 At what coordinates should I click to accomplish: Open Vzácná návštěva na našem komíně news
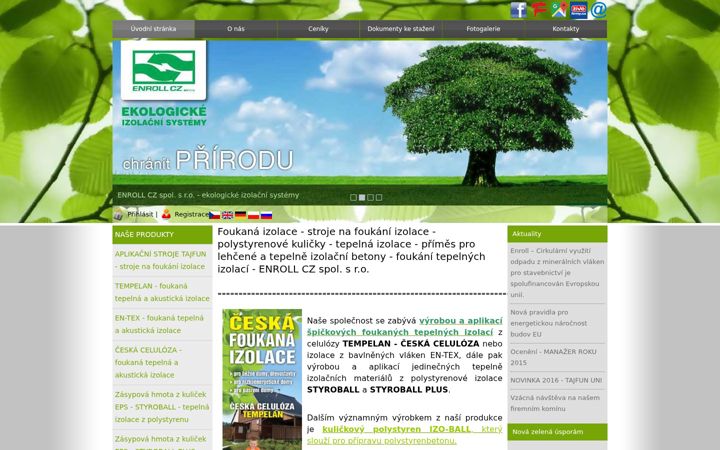(555, 403)
